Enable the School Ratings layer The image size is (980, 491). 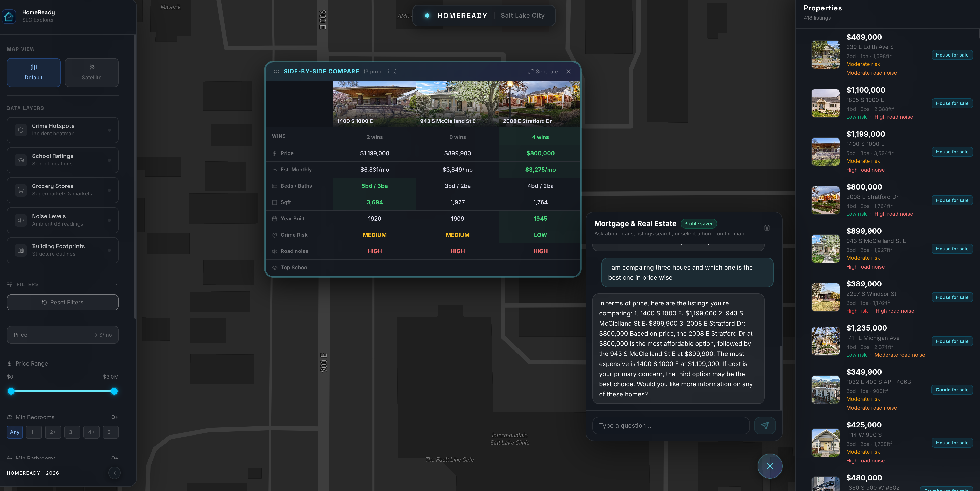(x=63, y=160)
